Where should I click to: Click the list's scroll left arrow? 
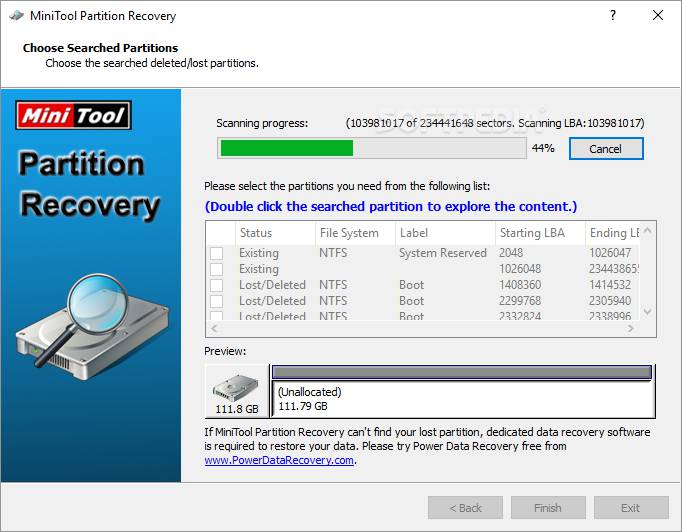coord(214,328)
